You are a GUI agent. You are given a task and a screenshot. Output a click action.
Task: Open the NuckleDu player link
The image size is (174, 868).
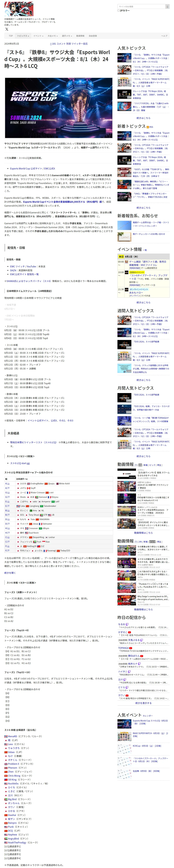[13, 784]
